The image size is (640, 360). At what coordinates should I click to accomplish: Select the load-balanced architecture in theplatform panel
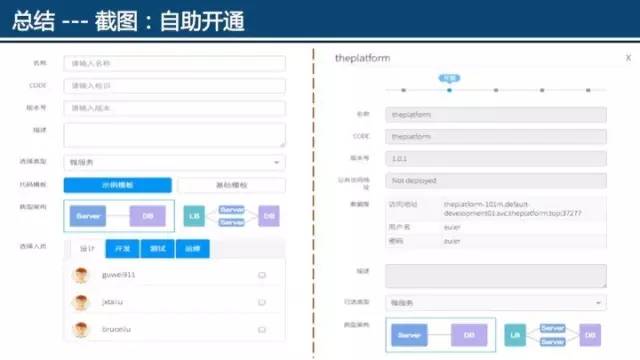pos(553,335)
